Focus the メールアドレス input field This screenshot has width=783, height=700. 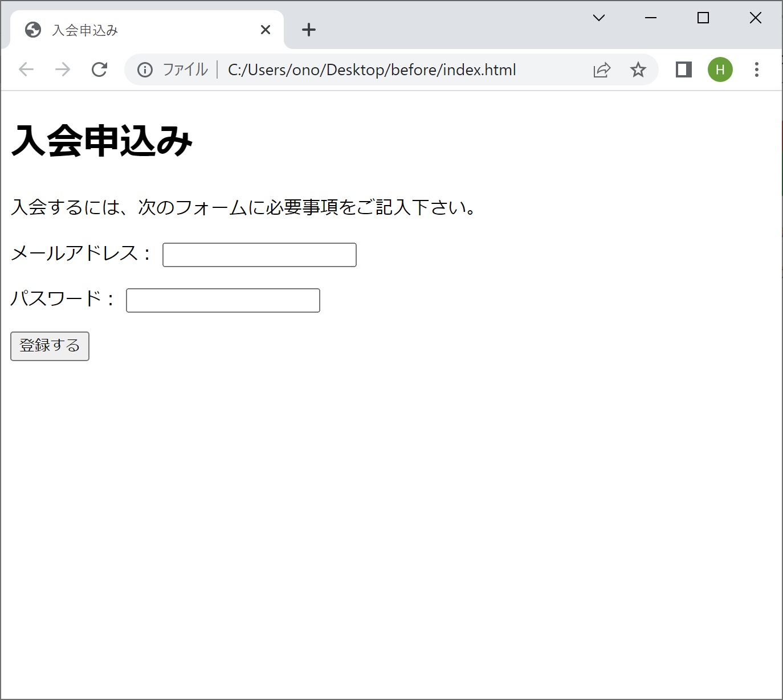point(259,255)
